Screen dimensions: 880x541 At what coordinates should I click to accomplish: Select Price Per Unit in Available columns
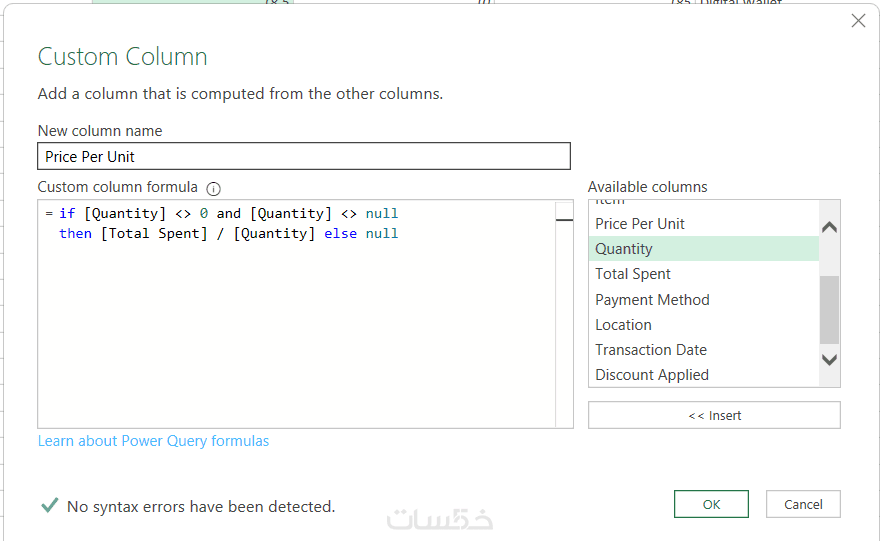click(x=640, y=224)
